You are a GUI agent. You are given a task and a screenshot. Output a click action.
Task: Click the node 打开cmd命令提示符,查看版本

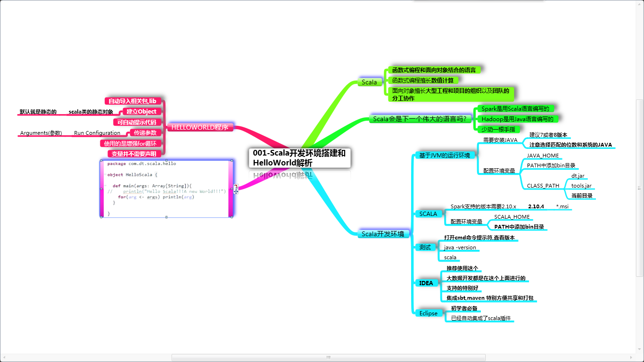pos(479,238)
